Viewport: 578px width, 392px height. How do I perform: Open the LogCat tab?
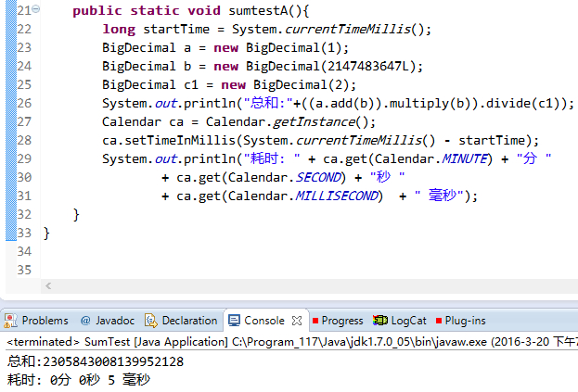pyautogui.click(x=400, y=321)
